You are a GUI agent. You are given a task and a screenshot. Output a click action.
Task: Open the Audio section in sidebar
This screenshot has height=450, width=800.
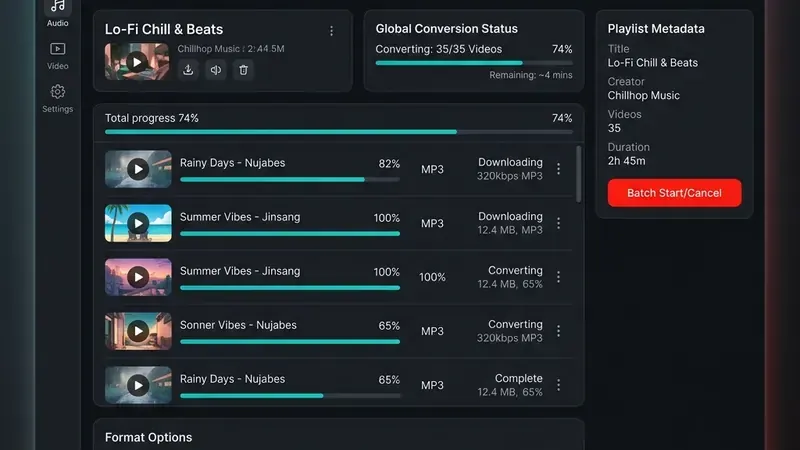tap(58, 14)
